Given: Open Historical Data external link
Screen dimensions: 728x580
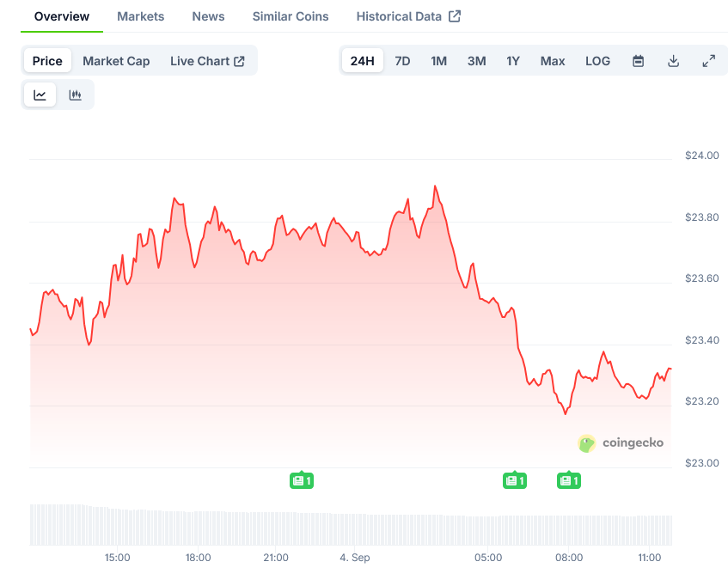Looking at the screenshot, I should 408,16.
